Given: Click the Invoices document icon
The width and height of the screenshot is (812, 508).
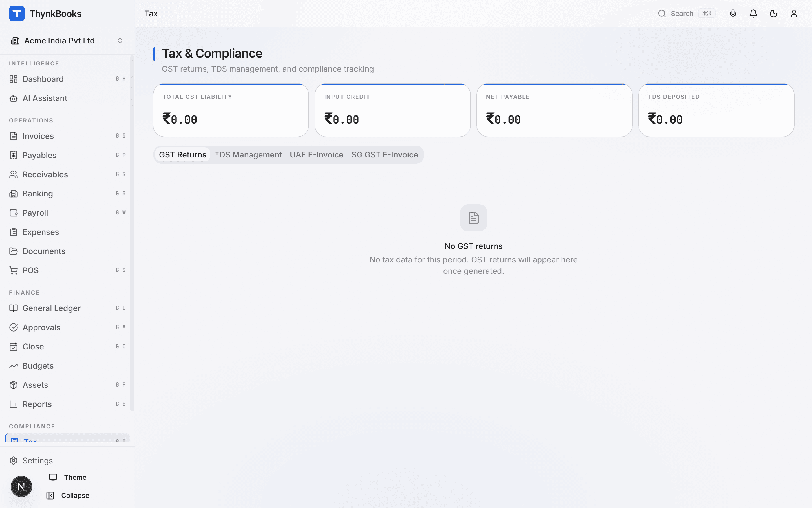Looking at the screenshot, I should click(x=14, y=136).
